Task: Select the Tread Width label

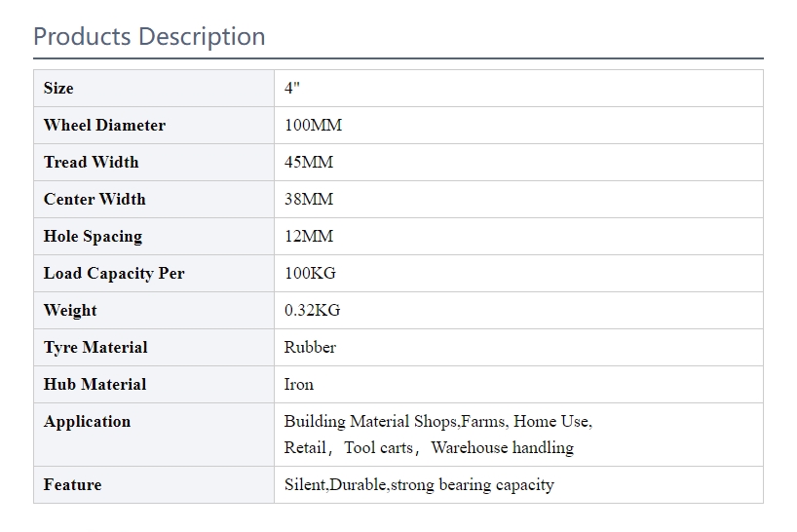Action: tap(91, 162)
